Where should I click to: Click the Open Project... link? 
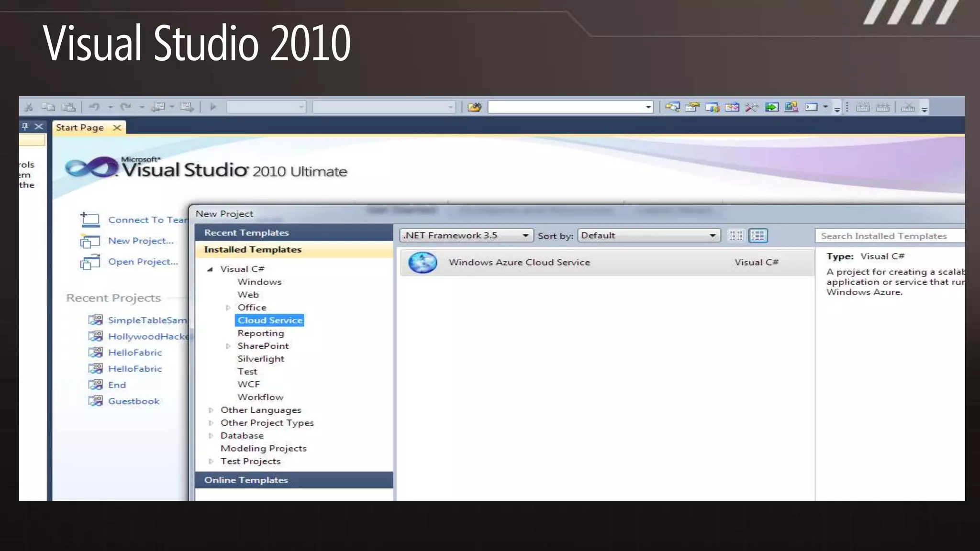tap(143, 262)
